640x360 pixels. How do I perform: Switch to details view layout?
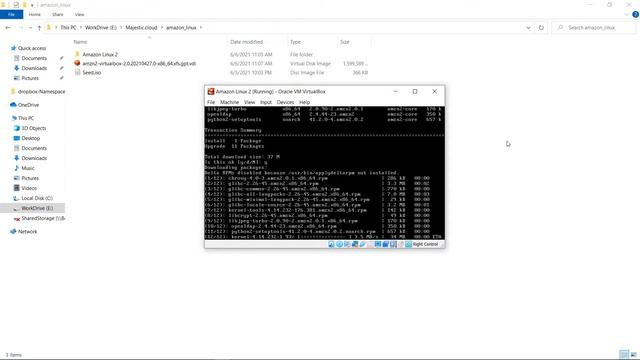point(624,354)
